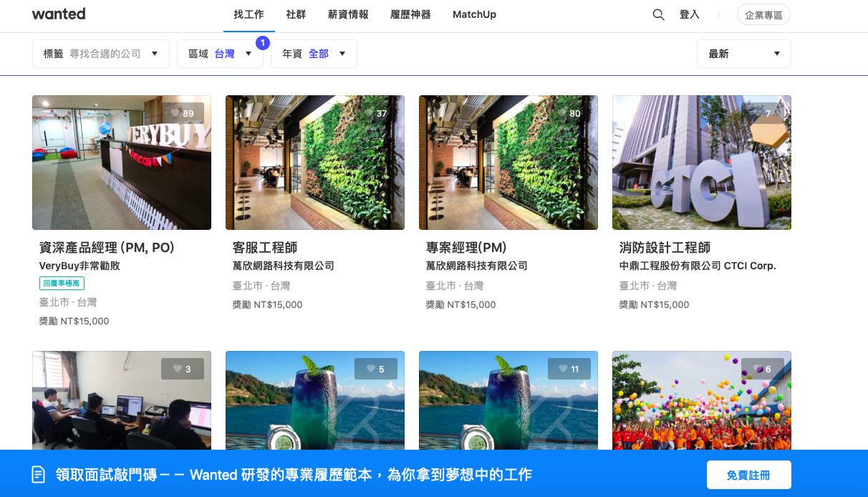Click the 回覆率極高 response-rate tag
Viewport: 868px width, 497px height.
[x=62, y=284]
